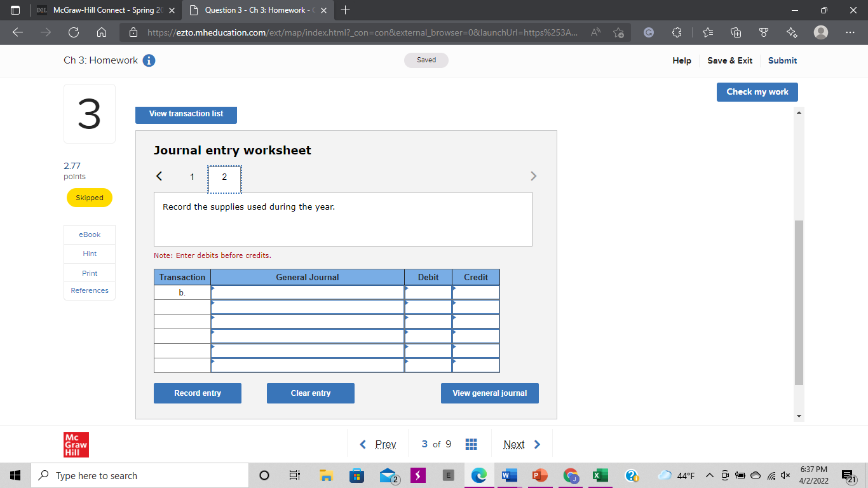Click the browser rewards medal icon
868x488 pixels.
coord(763,31)
